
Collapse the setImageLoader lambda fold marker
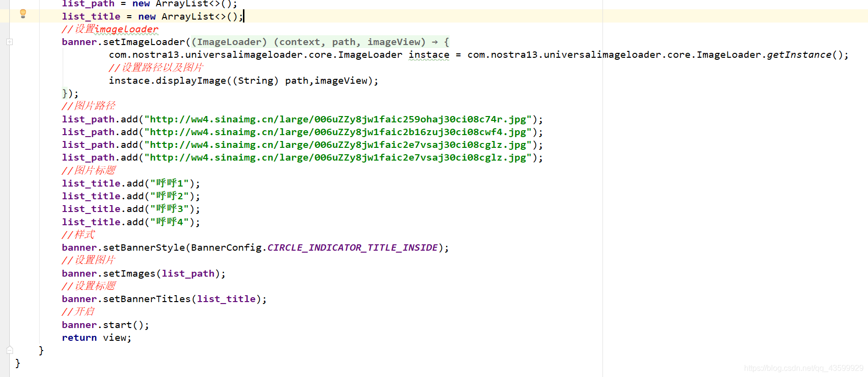tap(9, 42)
